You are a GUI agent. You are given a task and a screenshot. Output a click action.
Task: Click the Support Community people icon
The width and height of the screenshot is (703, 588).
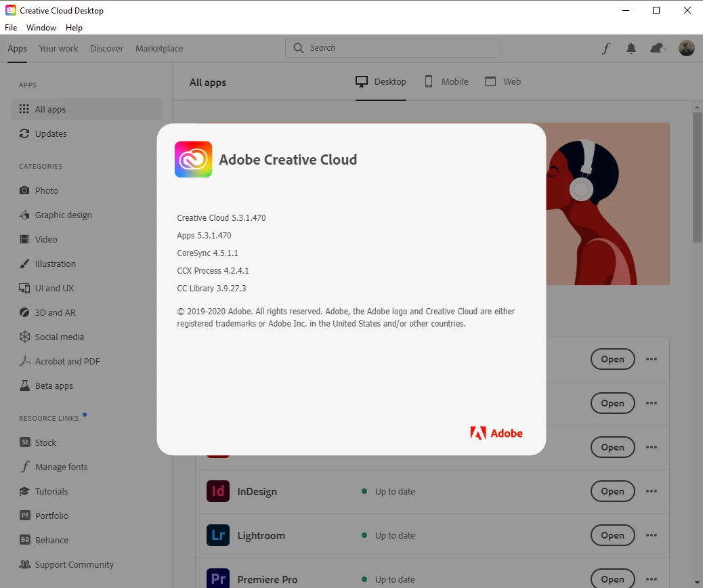coord(24,564)
